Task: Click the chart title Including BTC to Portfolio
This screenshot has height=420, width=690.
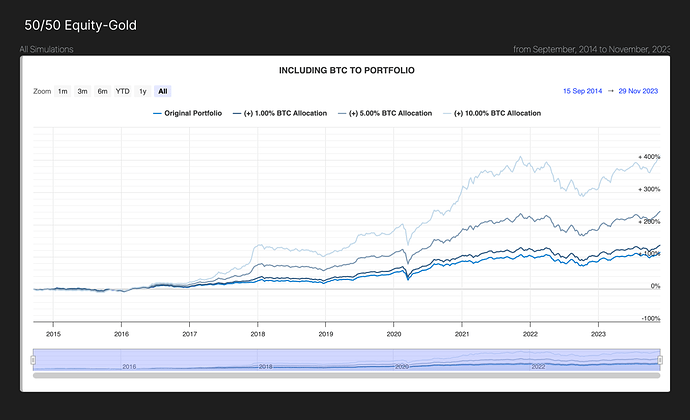Action: [x=346, y=71]
